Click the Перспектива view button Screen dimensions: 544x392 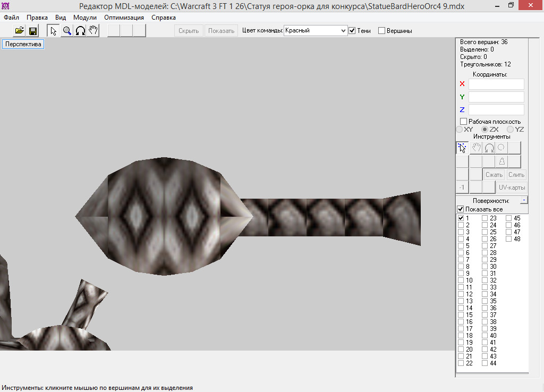(x=23, y=44)
